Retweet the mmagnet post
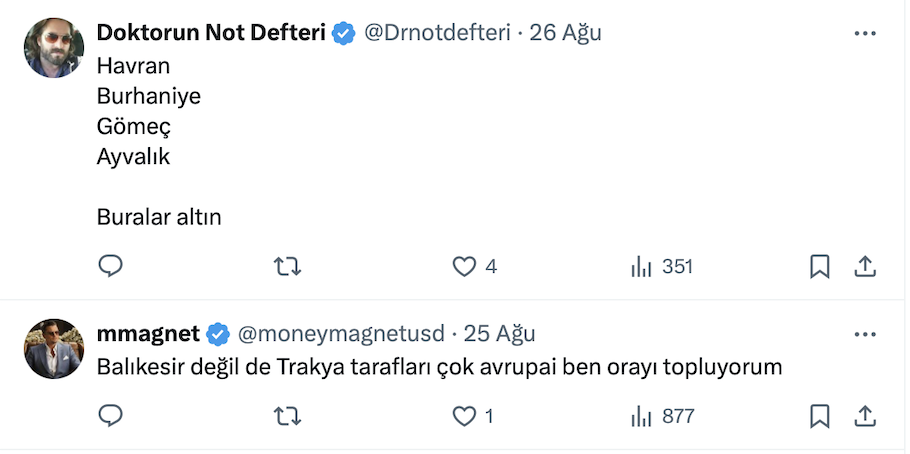This screenshot has height=454, width=910. 287,415
